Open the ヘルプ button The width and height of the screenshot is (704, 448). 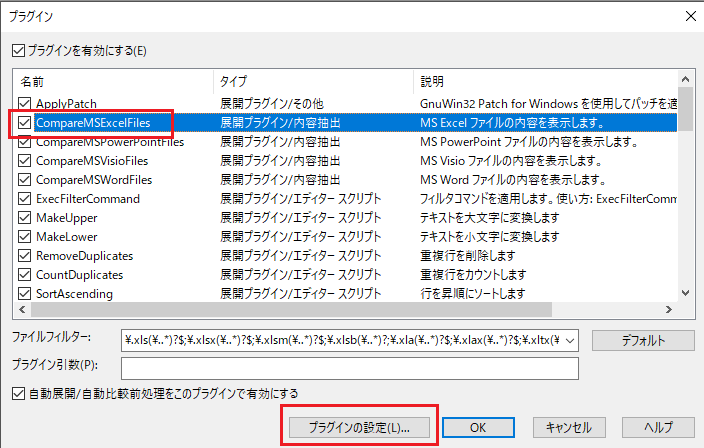pos(658,427)
